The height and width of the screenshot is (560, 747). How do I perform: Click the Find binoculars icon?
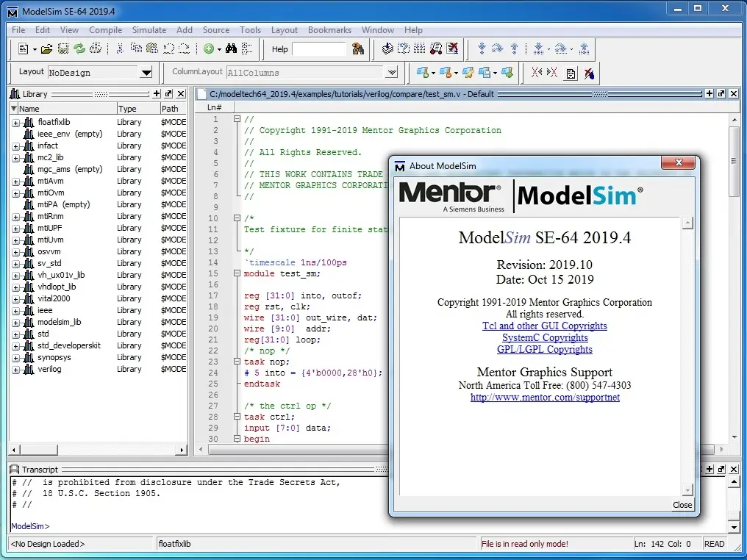(x=231, y=49)
